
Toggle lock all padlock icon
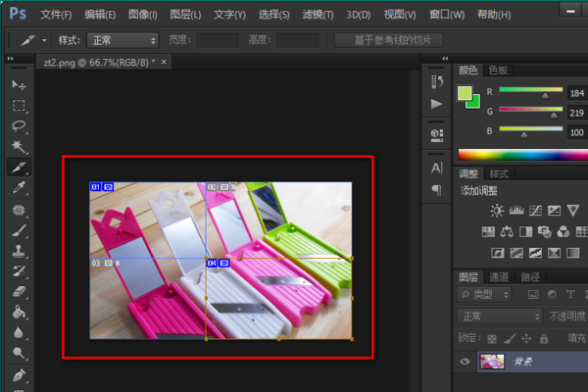544,339
